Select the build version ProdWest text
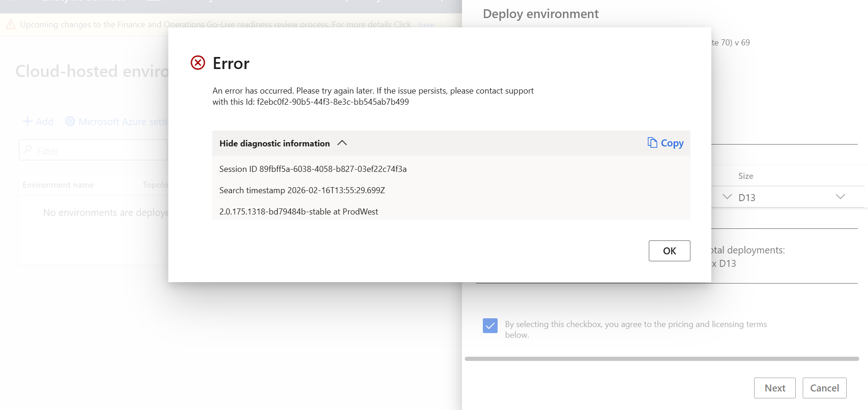The height and width of the screenshot is (410, 868). (299, 212)
